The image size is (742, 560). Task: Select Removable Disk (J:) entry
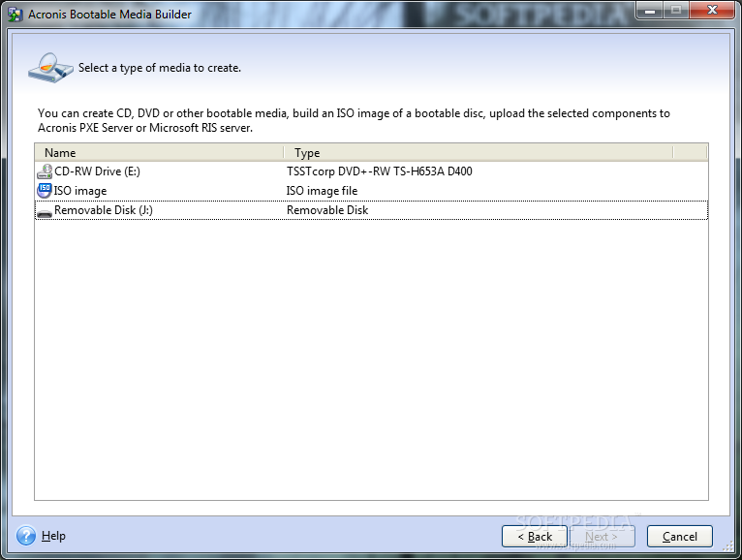pos(103,210)
